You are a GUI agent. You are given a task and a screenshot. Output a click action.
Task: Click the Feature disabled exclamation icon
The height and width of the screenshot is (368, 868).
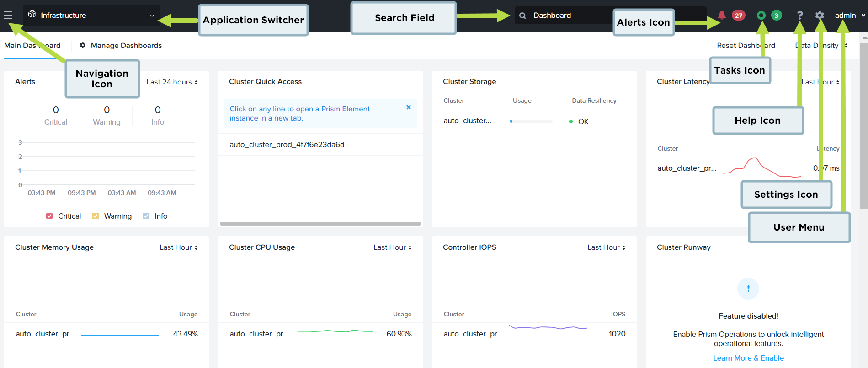click(x=748, y=289)
